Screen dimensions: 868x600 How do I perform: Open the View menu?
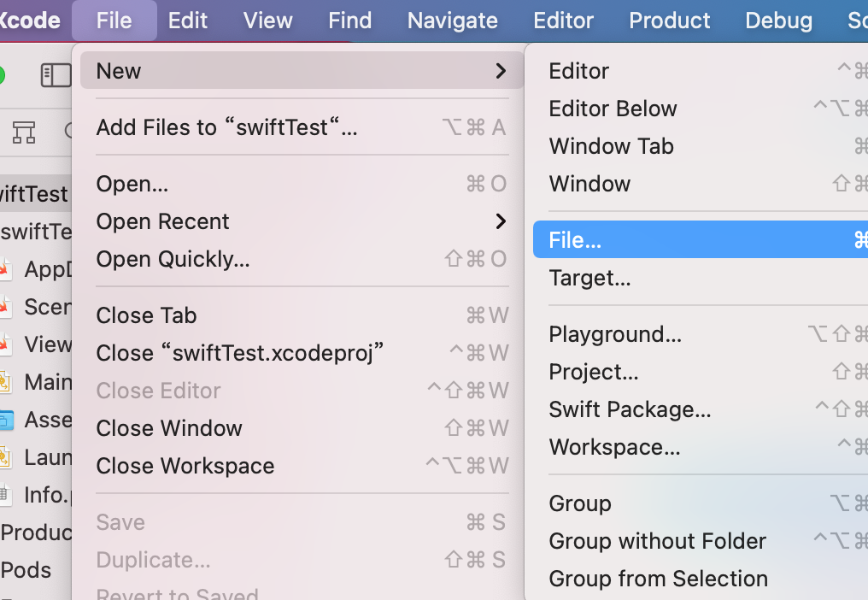pos(268,21)
